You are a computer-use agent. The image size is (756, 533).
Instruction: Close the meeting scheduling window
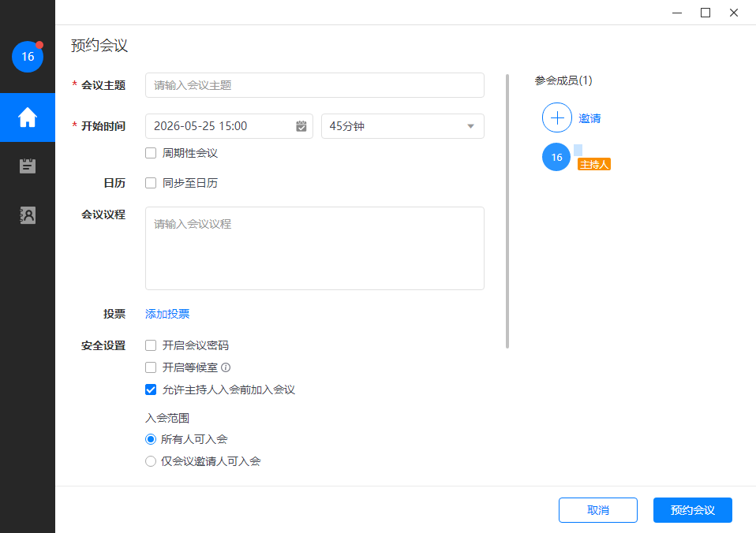(x=734, y=13)
